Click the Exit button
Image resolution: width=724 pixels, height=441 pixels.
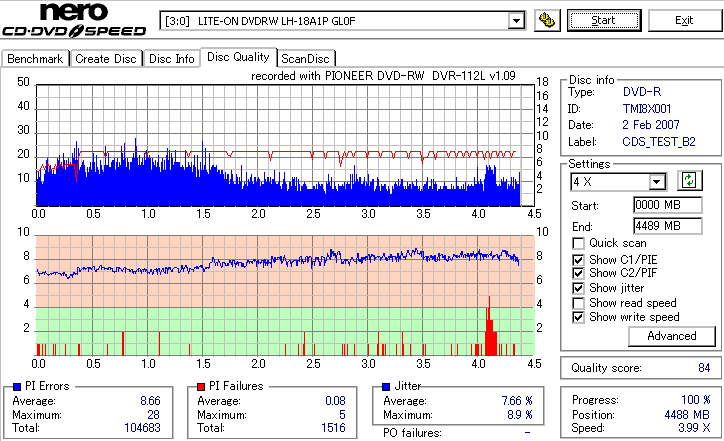click(684, 20)
